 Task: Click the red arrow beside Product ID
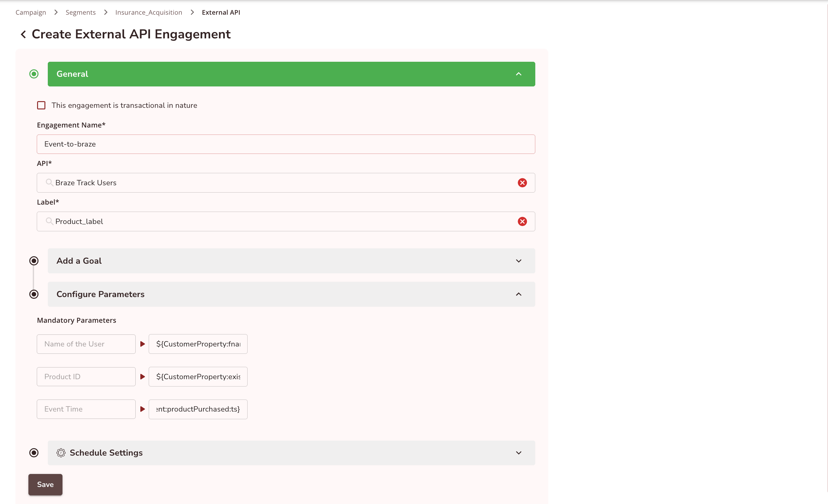click(x=142, y=376)
